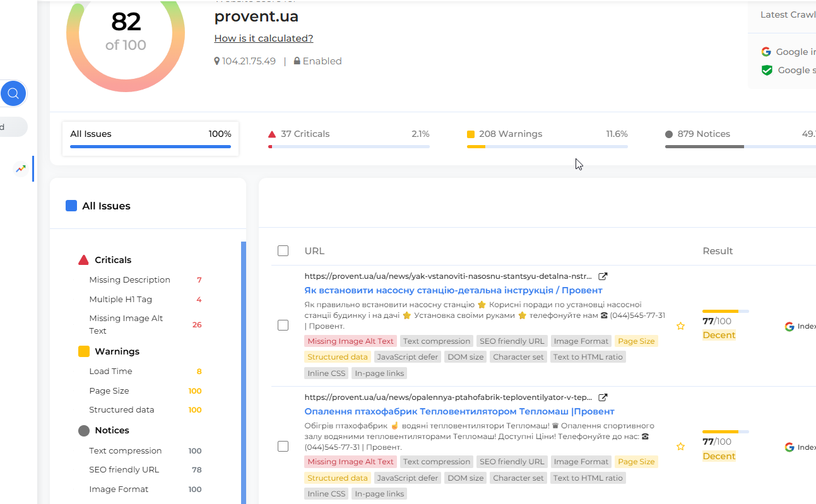816x504 pixels.
Task: Open 'How is it calculated?' link
Action: pyautogui.click(x=264, y=38)
